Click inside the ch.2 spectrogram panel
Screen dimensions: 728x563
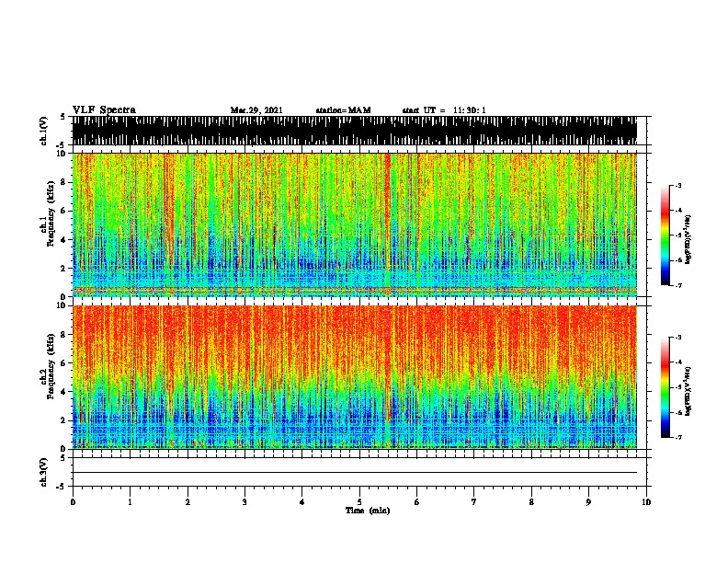(355, 377)
